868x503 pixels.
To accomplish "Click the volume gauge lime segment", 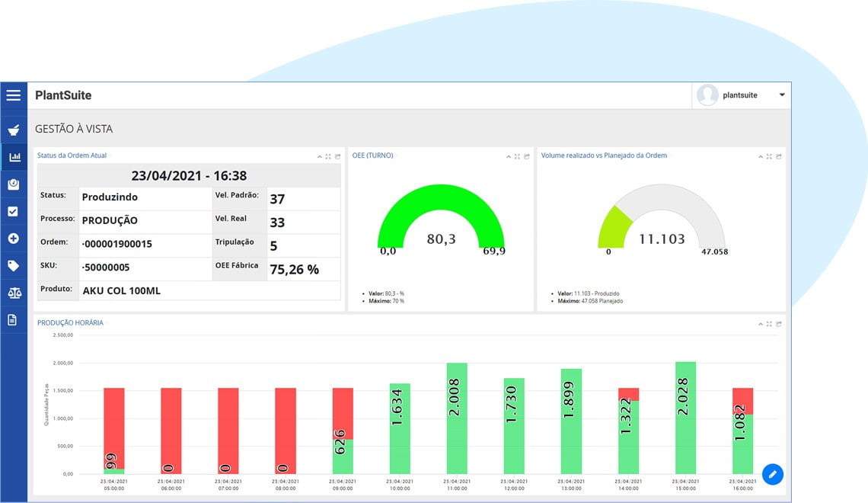I will tap(614, 228).
